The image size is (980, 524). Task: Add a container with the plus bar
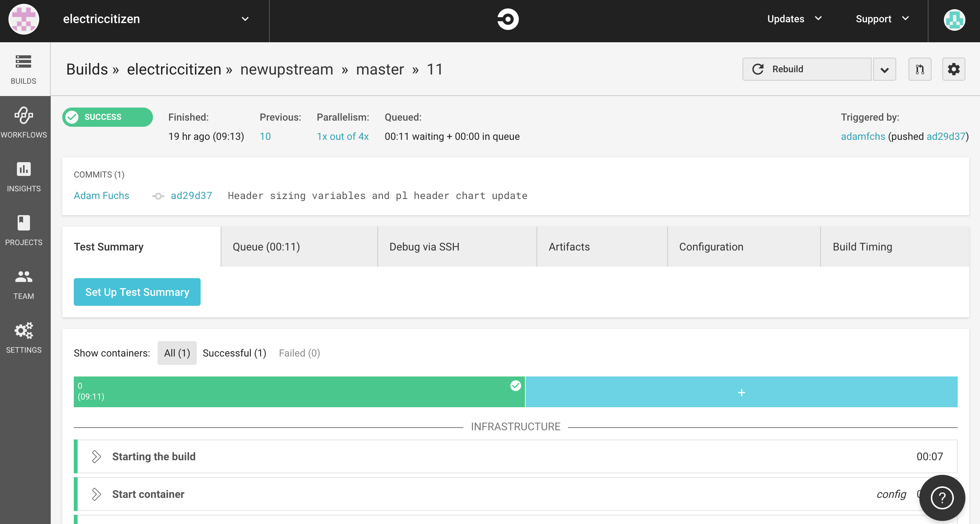click(741, 392)
